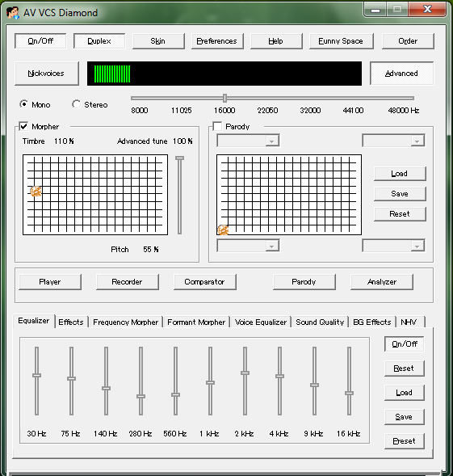453x476 pixels.
Task: Toggle the Advanced panel button
Action: pyautogui.click(x=401, y=74)
